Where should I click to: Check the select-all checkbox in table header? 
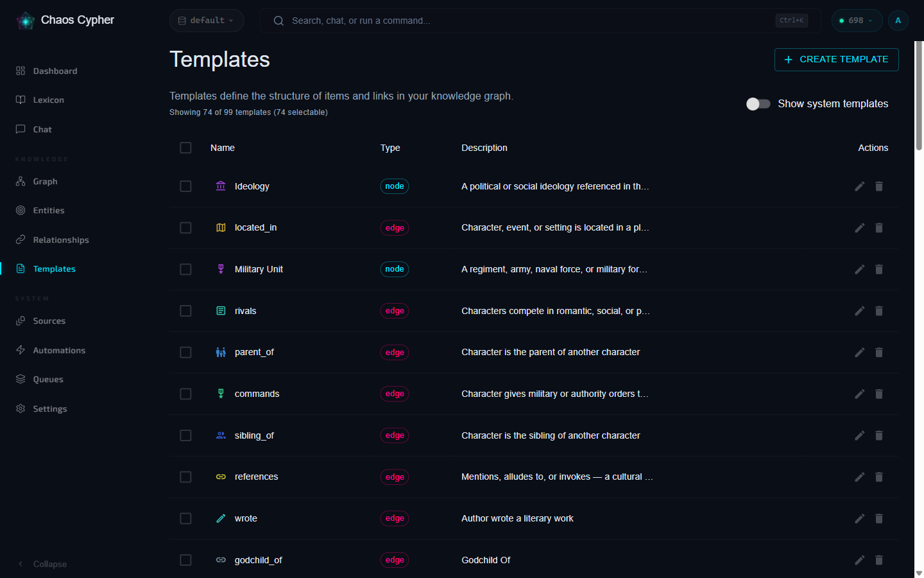(x=185, y=148)
